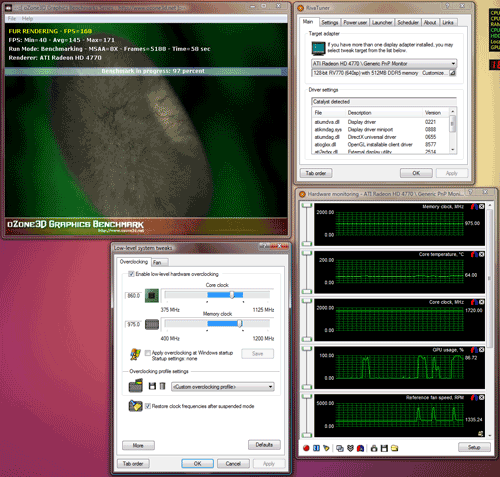Click the Tab order button in RivaTuner window
This screenshot has height=477, width=500.
point(316,173)
